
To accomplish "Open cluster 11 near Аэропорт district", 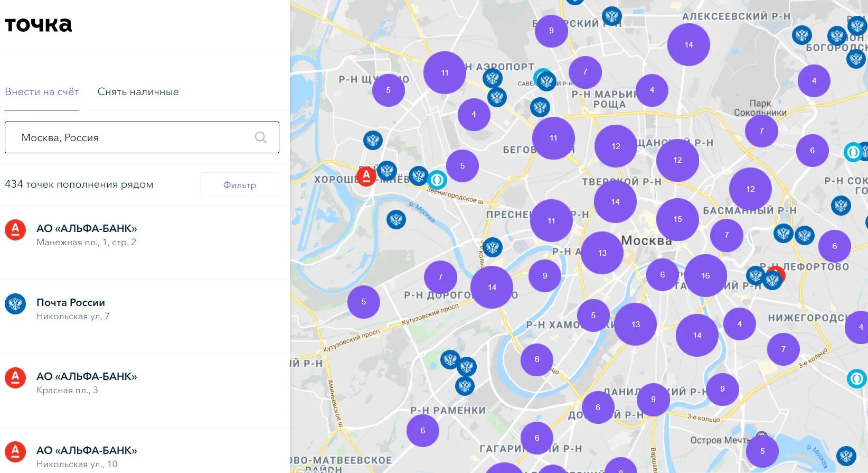I will [x=445, y=72].
